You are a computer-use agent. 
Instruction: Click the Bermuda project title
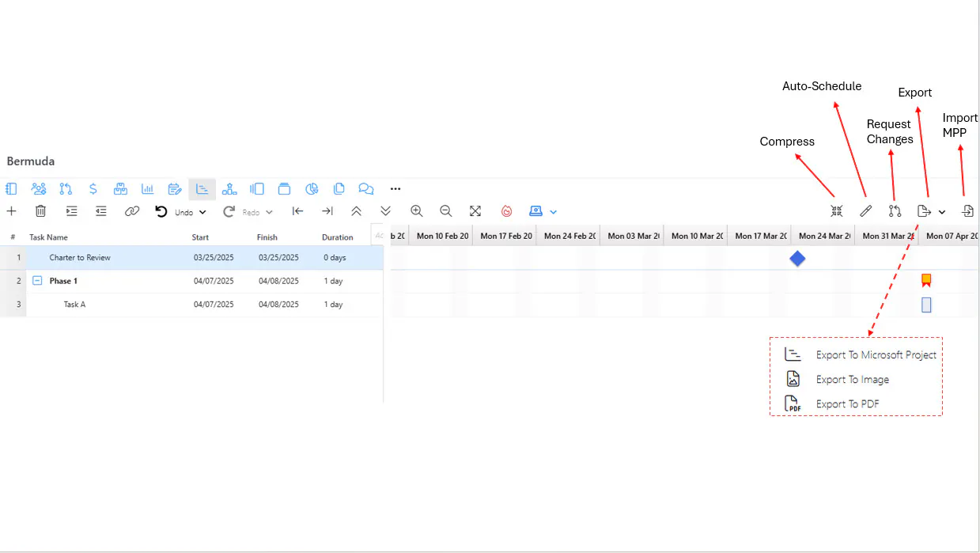pyautogui.click(x=31, y=161)
